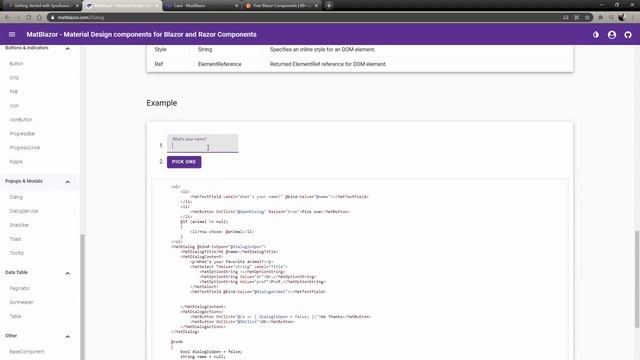Viewport: 640px width, 360px height.
Task: Switch to Getting started with Syncfusion tab
Action: (x=41, y=6)
